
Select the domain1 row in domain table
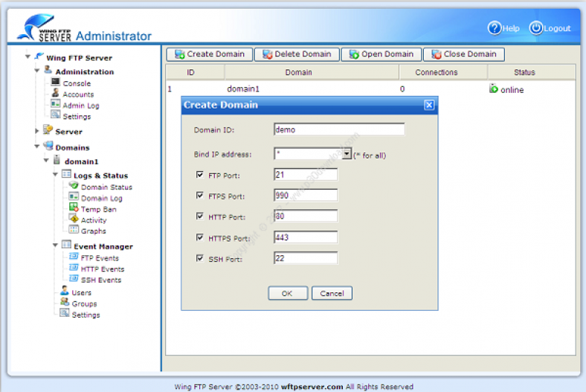(370, 89)
